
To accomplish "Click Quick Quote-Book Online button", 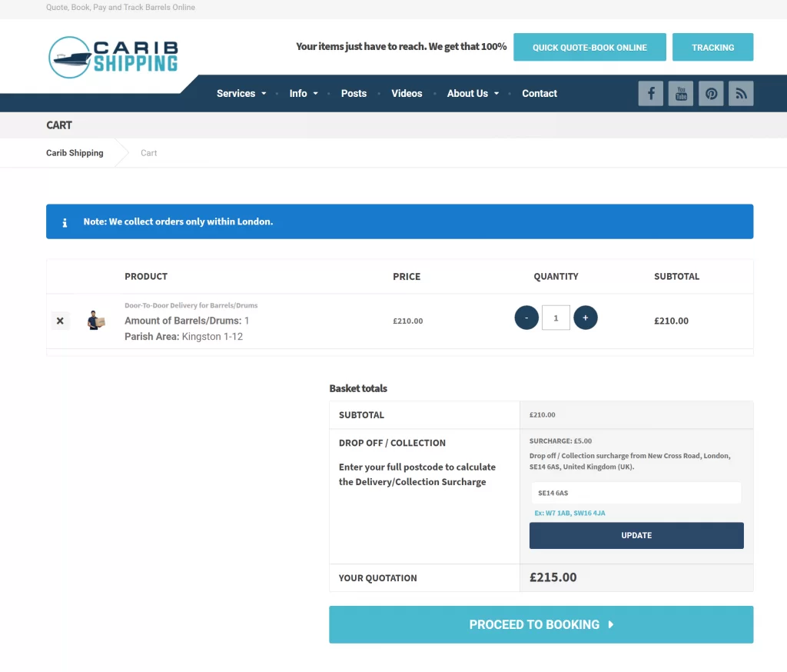I will click(x=589, y=48).
